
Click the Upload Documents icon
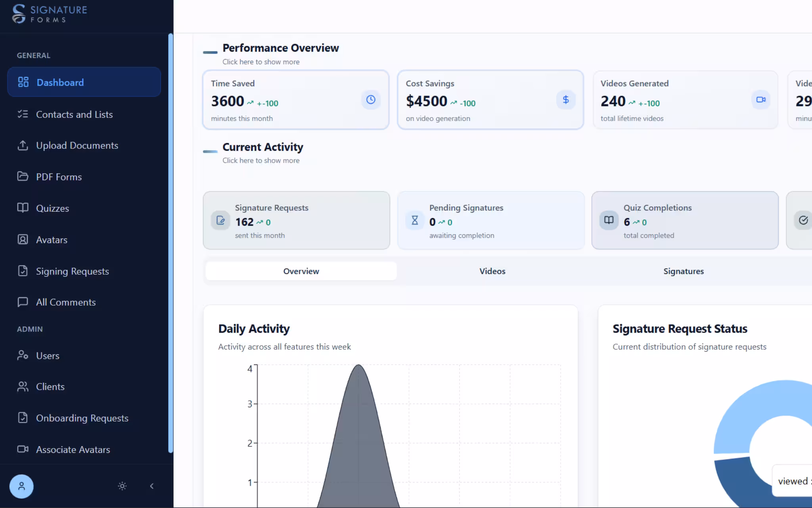pyautogui.click(x=23, y=145)
